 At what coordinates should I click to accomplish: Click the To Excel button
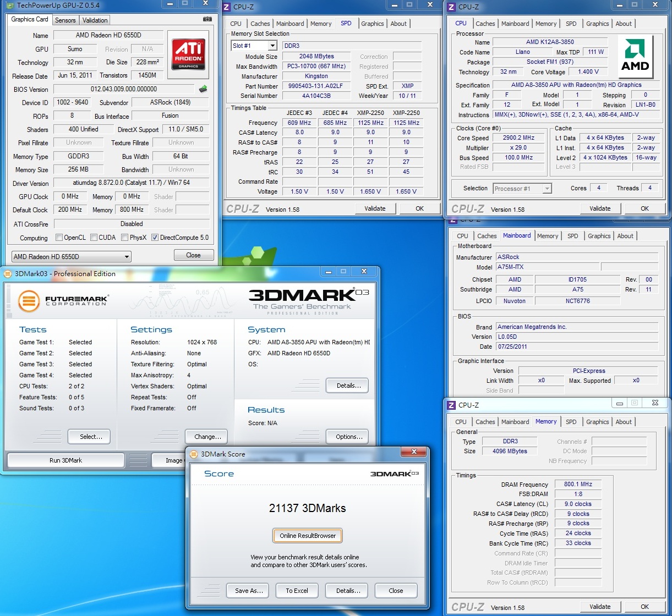[x=297, y=591]
